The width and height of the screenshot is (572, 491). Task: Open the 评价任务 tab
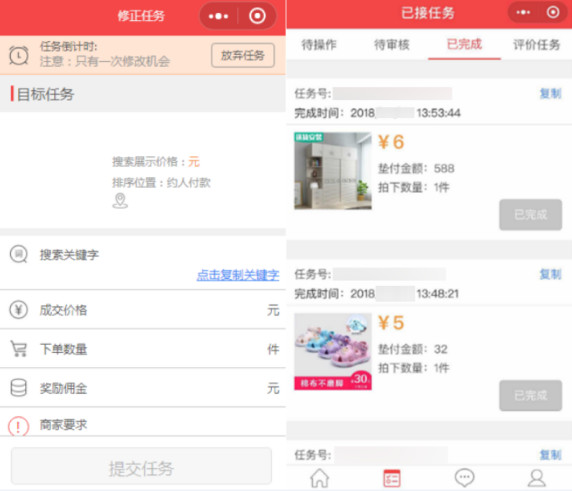point(536,45)
